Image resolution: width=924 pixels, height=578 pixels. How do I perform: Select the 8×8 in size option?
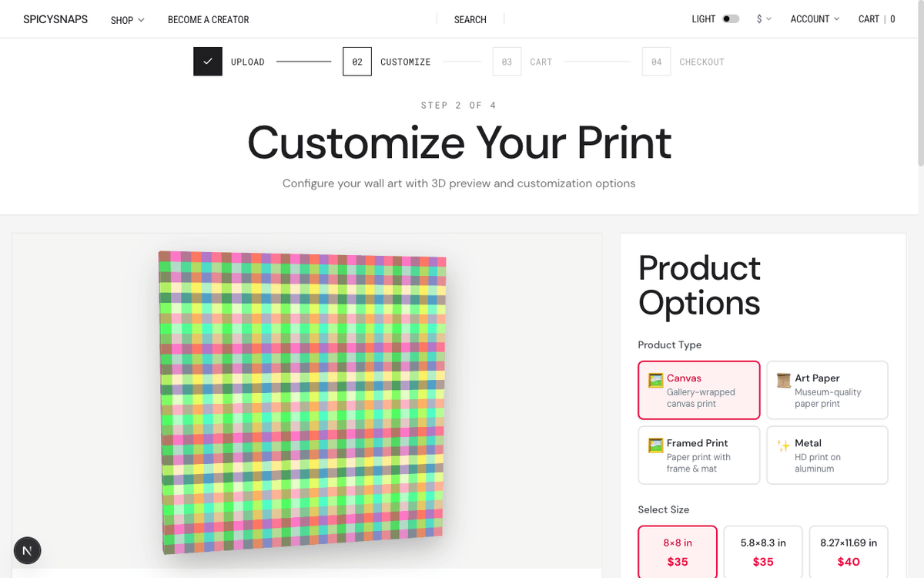click(x=678, y=552)
